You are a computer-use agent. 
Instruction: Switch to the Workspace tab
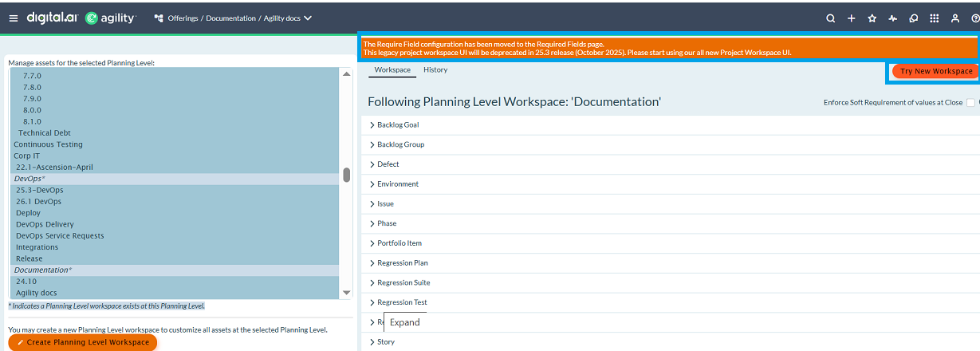click(x=392, y=70)
